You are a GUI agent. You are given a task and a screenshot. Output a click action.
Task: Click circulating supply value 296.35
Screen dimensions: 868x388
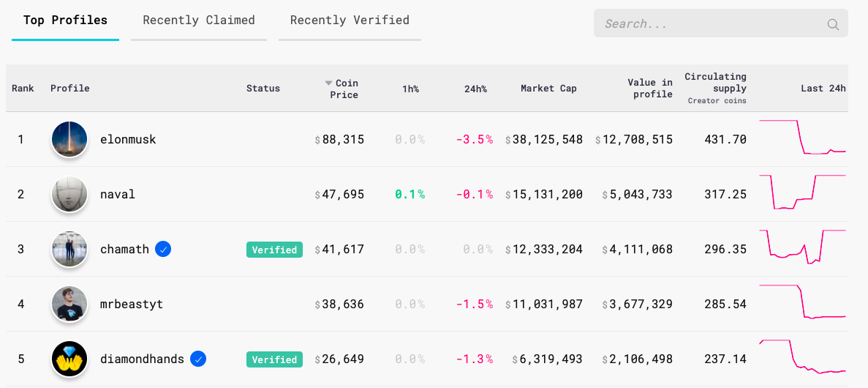tap(725, 250)
